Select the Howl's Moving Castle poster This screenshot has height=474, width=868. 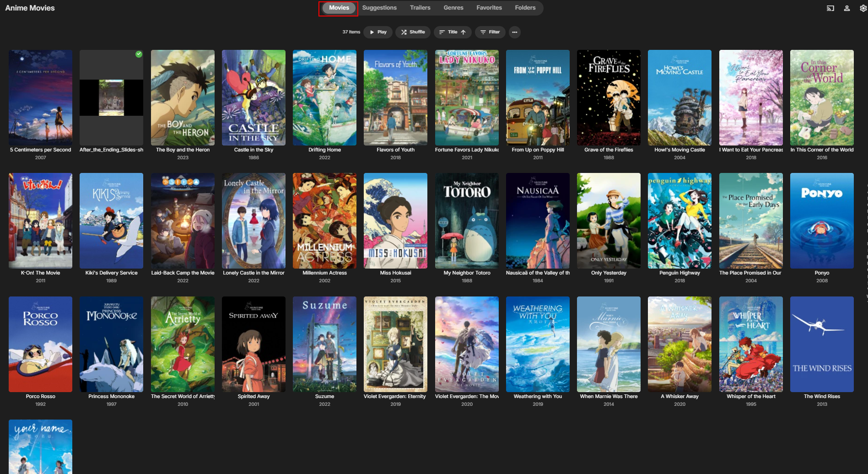coord(679,97)
